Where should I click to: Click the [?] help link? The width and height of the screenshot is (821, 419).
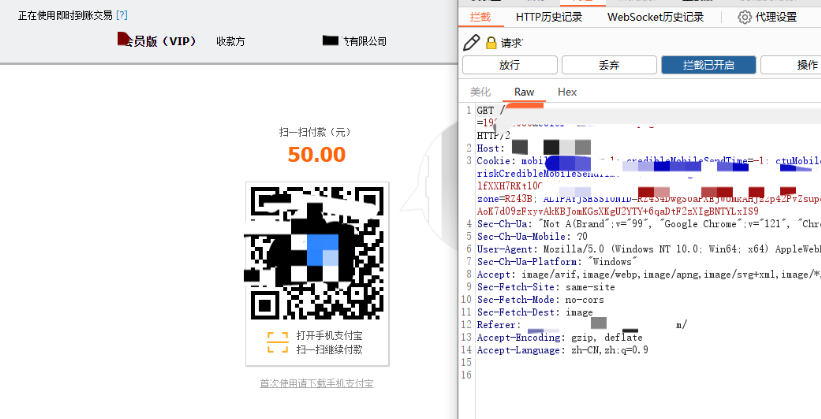121,15
